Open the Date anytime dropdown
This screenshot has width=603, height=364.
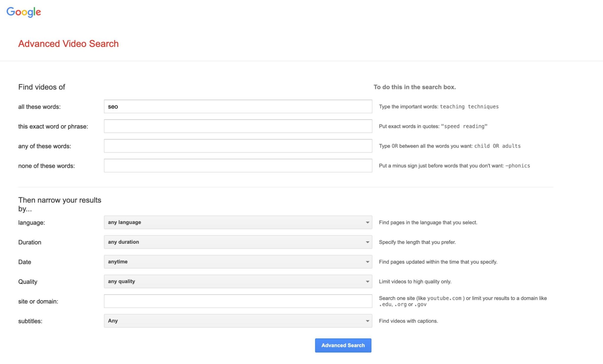coord(237,262)
